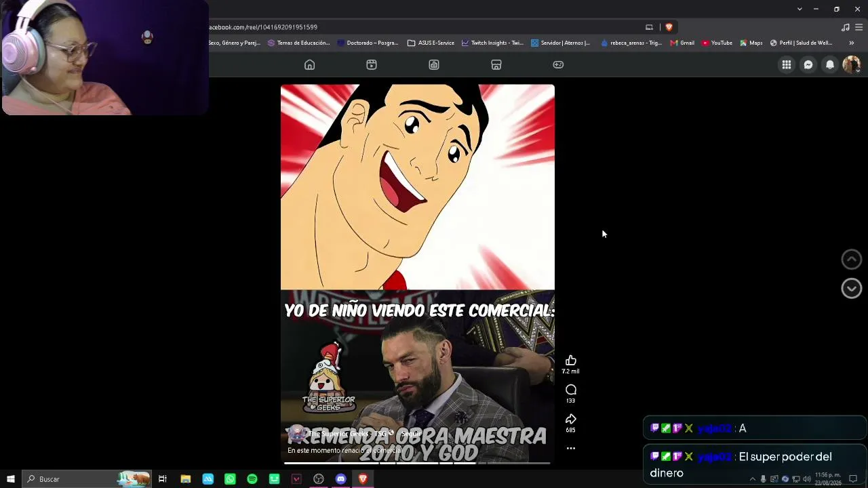The width and height of the screenshot is (868, 488).
Task: Open the Brave hamburger menu
Action: tap(859, 27)
